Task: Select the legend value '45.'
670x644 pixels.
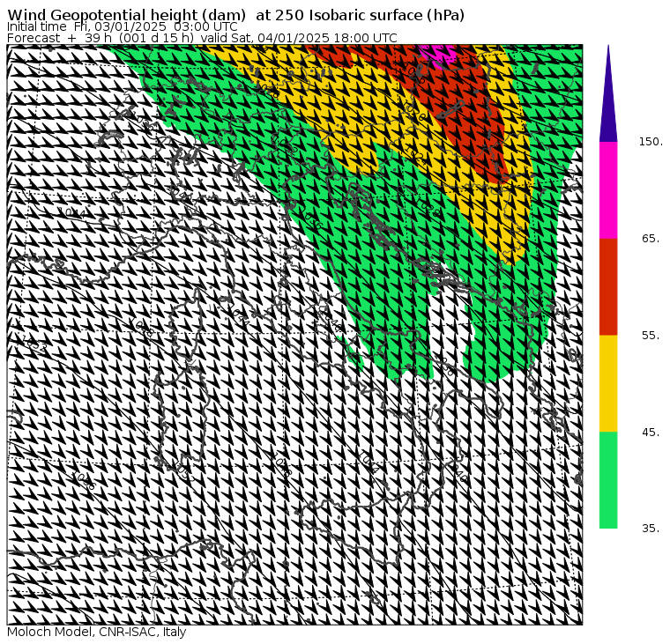Action: 651,433
